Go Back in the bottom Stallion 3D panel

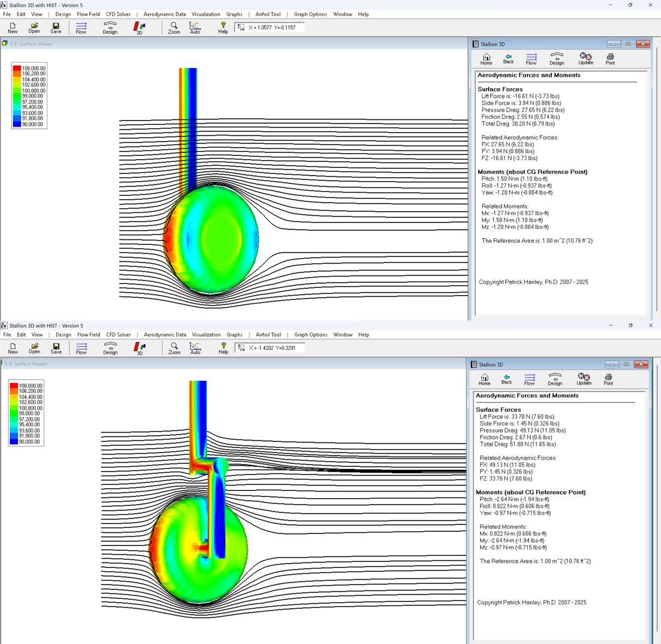click(507, 379)
